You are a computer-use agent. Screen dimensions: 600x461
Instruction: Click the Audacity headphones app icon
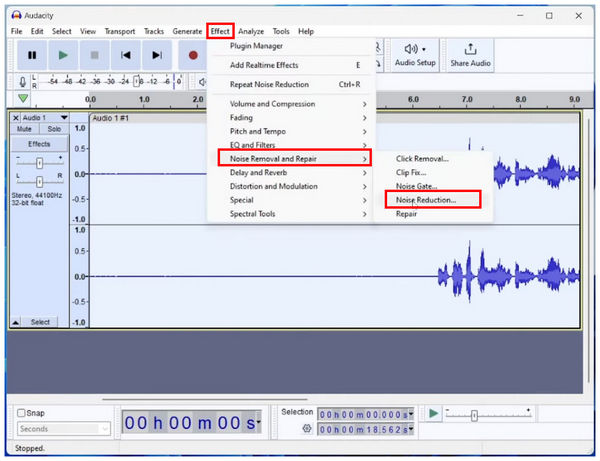tap(16, 15)
